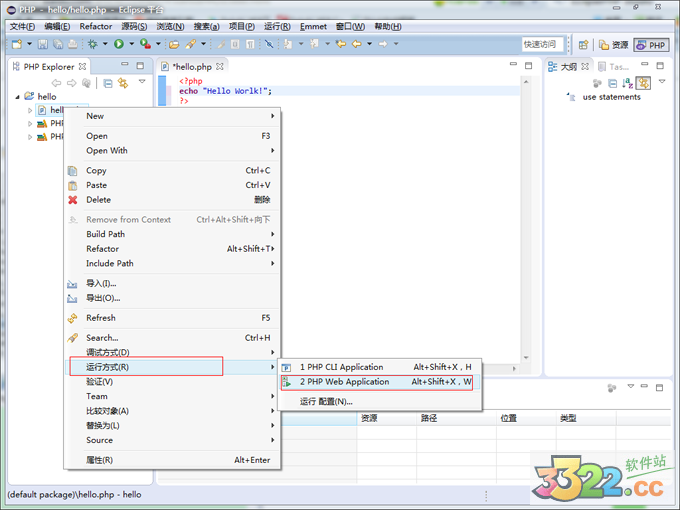680x510 pixels.
Task: Open the PHP perspective
Action: coord(651,45)
